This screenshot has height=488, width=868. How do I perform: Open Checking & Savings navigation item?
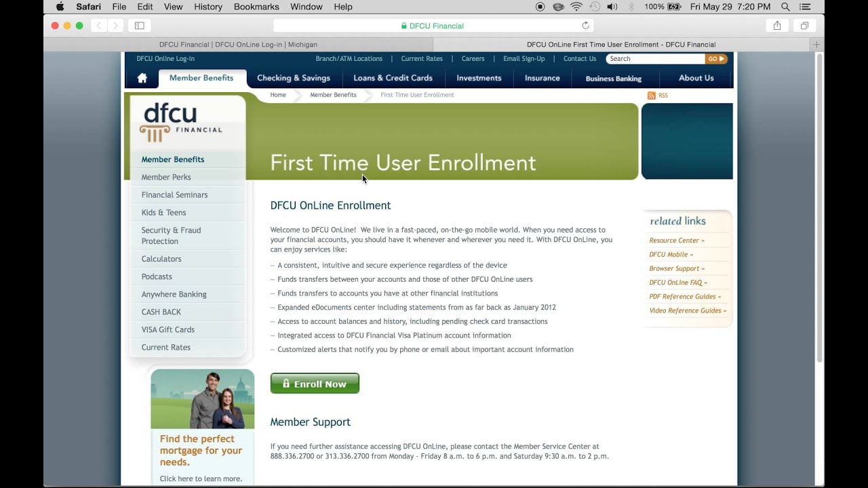294,78
